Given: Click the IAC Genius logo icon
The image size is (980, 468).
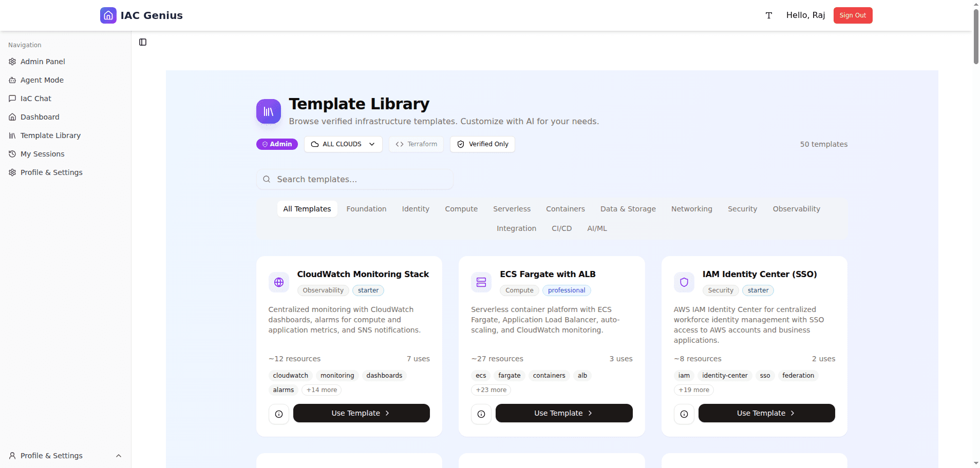Looking at the screenshot, I should point(108,15).
